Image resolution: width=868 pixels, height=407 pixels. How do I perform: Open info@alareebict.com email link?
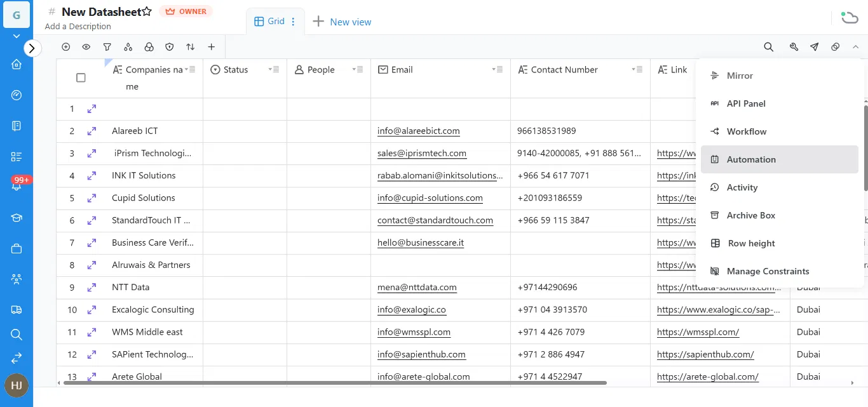419,131
